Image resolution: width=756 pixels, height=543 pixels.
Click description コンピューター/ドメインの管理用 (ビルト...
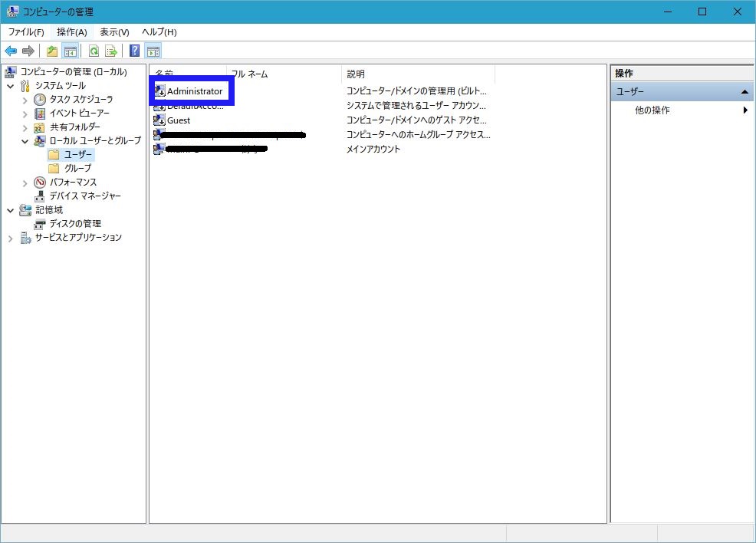416,90
